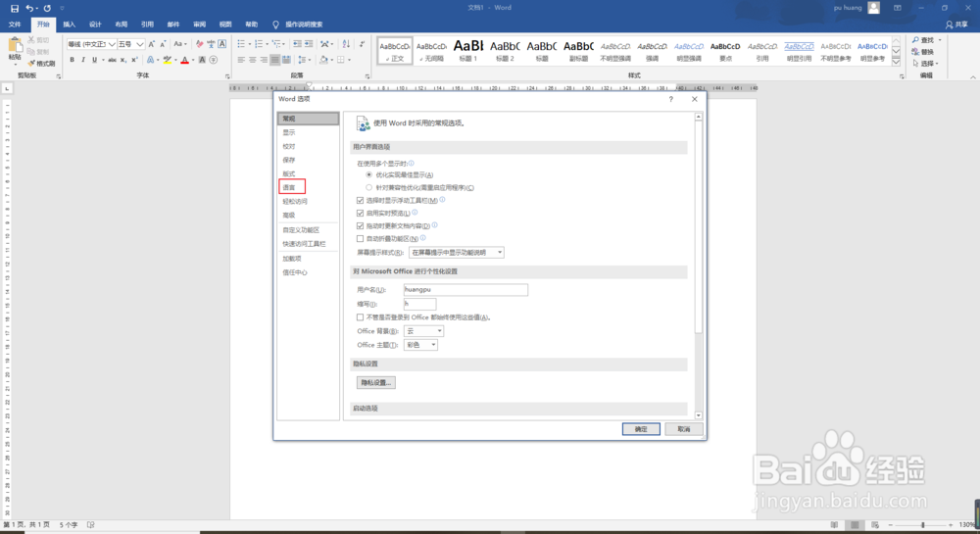Click the Center alignment icon
Image resolution: width=980 pixels, height=534 pixels.
(253, 60)
